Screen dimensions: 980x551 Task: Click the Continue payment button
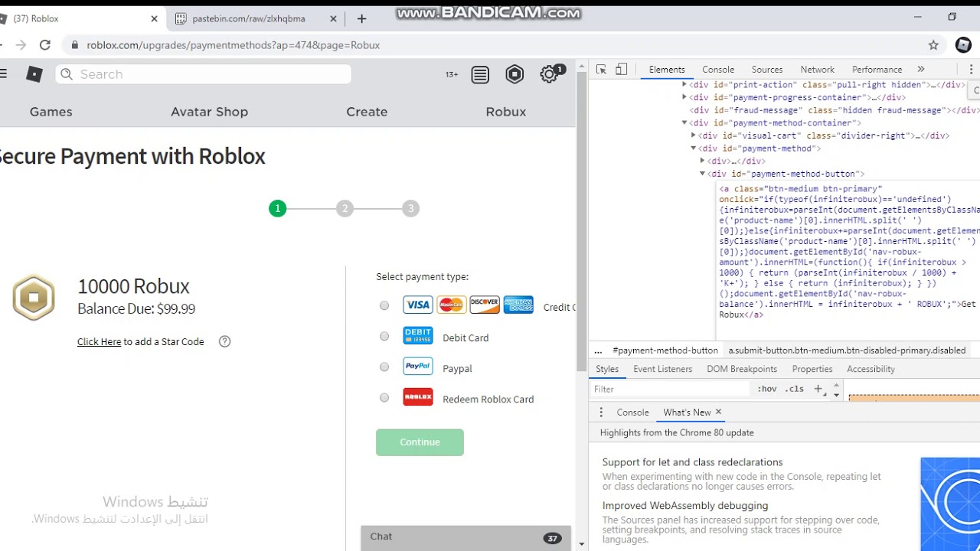[420, 442]
